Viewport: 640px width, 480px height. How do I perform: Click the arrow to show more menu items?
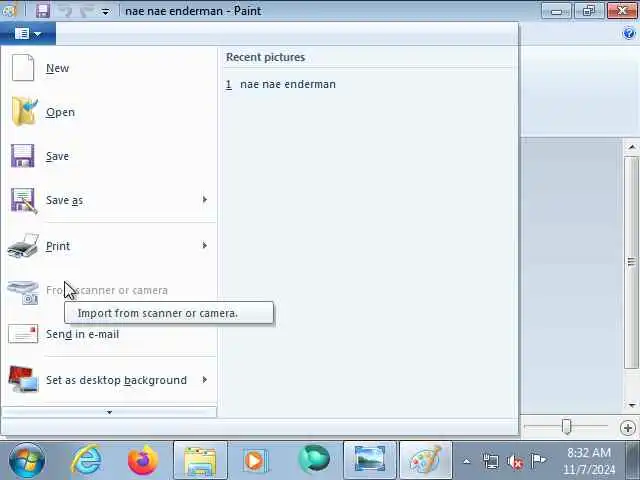109,412
